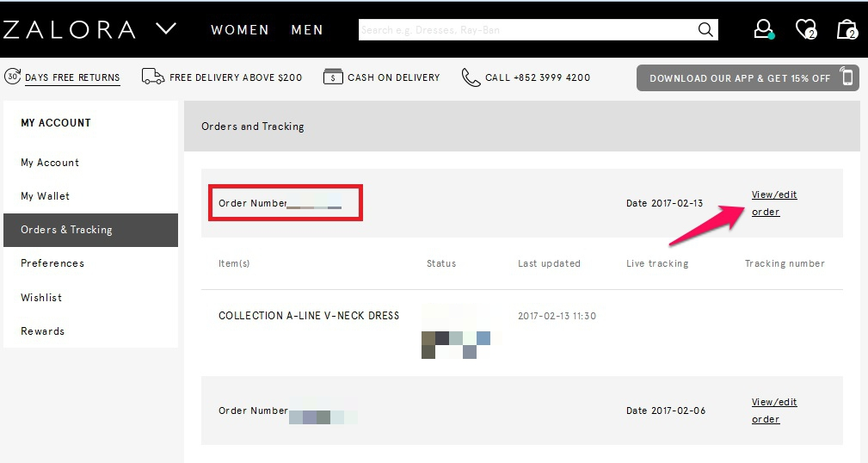Image resolution: width=868 pixels, height=463 pixels.
Task: Click View/edit order for 2017-02-06 order
Action: pos(774,411)
